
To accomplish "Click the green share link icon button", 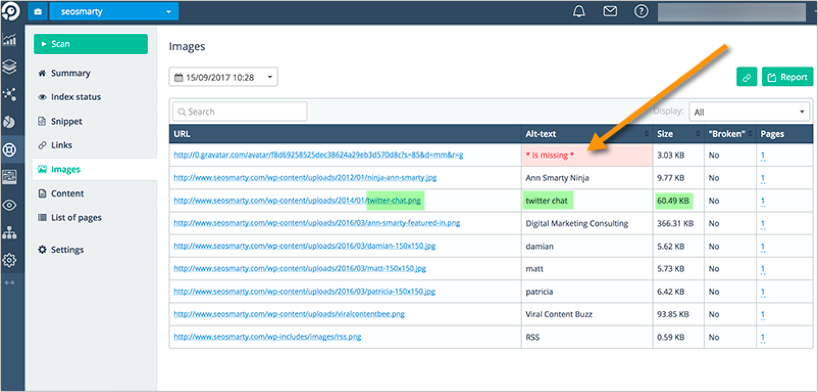I will click(x=747, y=77).
